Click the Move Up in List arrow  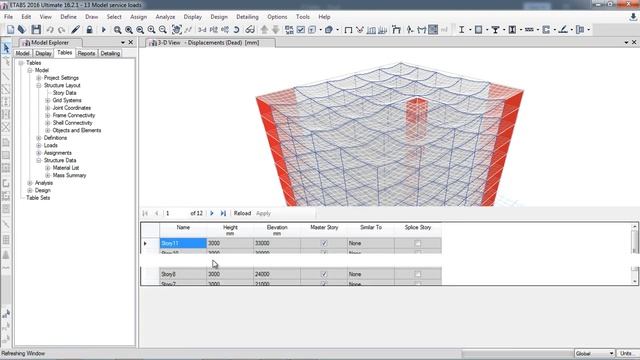point(264,30)
